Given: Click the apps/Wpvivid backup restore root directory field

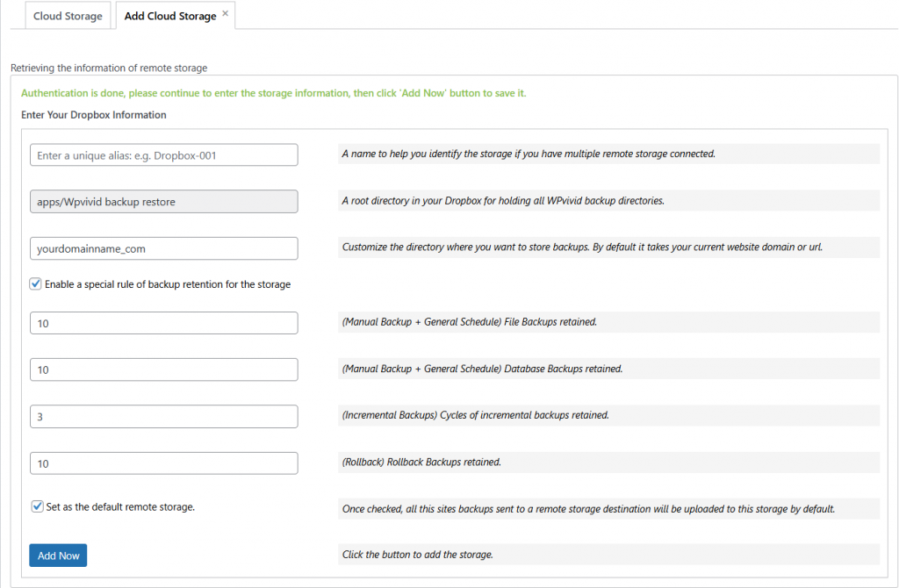Looking at the screenshot, I should [x=163, y=202].
